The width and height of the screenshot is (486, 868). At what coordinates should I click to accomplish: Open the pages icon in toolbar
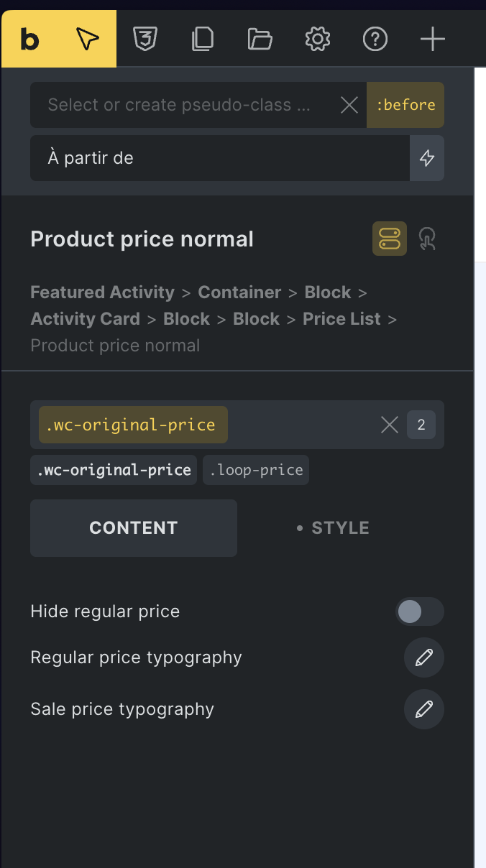pyautogui.click(x=203, y=40)
